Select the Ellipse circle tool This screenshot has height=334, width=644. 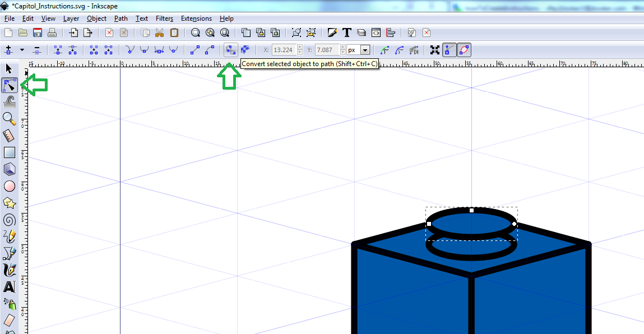[x=10, y=186]
